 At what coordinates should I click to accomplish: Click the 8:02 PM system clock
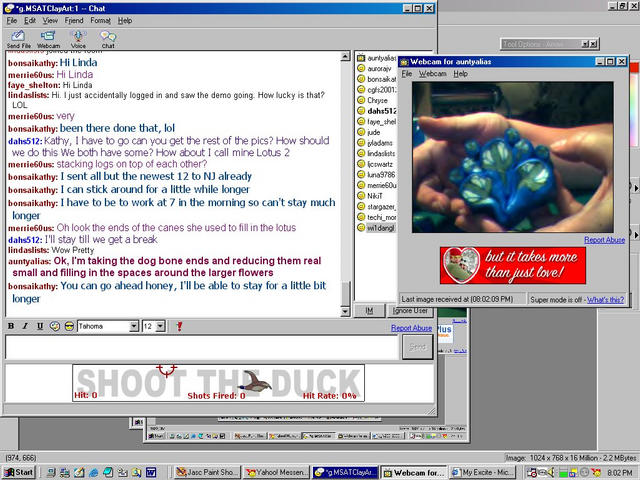tap(620, 472)
